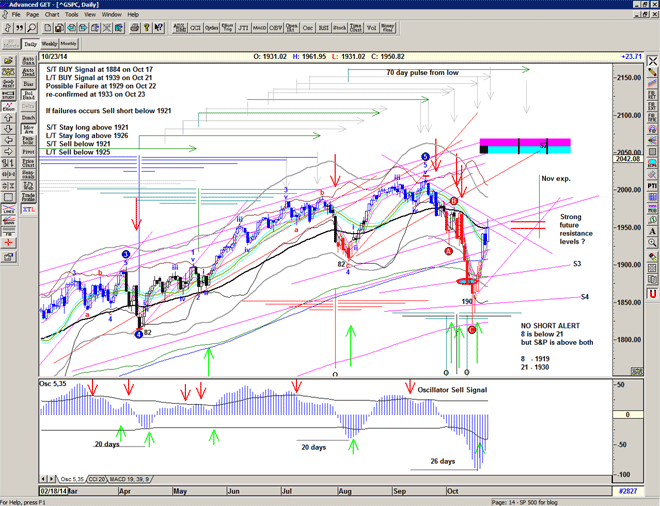Switch chart to Monthly timeframe
Image resolution: width=660 pixels, height=506 pixels.
click(69, 44)
